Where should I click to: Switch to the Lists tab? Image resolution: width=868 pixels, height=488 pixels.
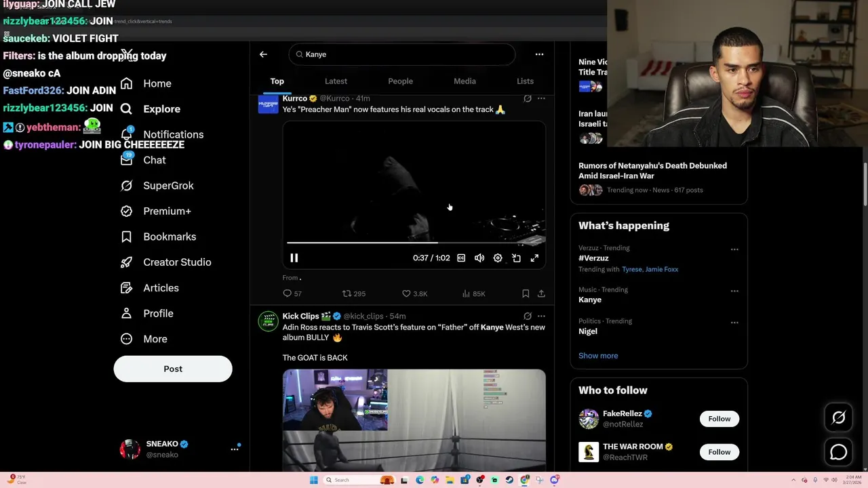coord(525,81)
